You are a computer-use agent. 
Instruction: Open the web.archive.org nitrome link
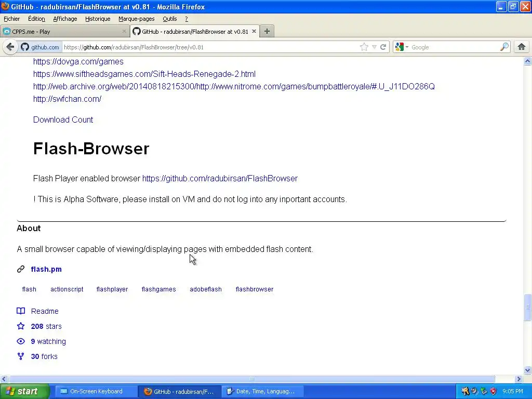234,87
